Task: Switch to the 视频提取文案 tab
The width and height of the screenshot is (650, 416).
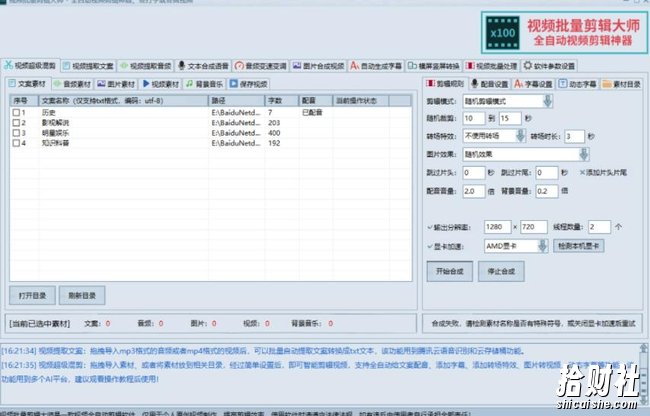Action: [x=88, y=66]
